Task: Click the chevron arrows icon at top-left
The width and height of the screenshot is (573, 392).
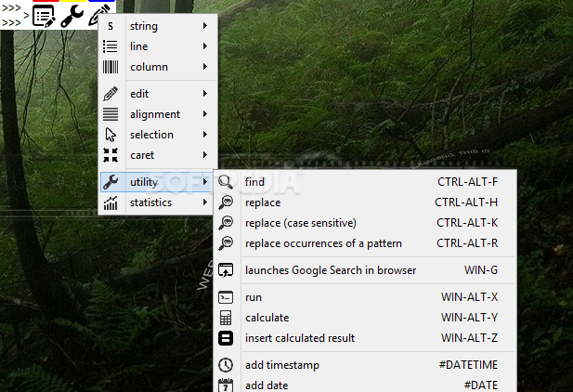Action: point(15,16)
